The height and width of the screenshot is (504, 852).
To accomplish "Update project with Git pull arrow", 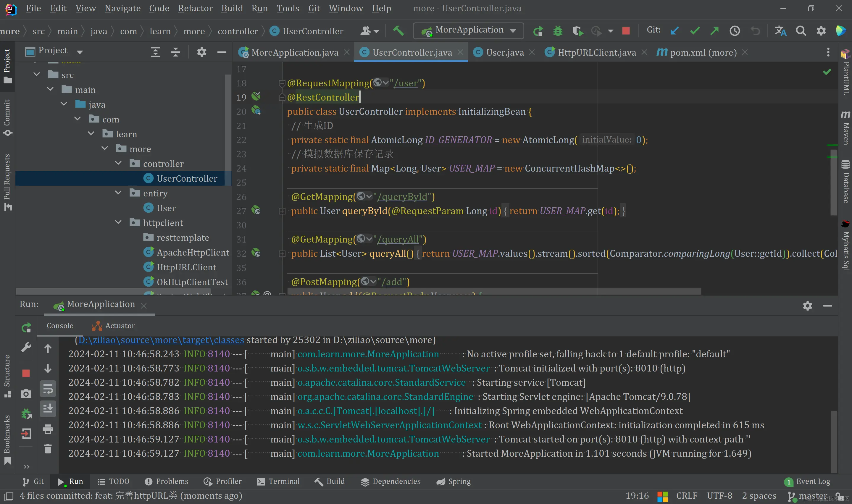I will (x=674, y=31).
